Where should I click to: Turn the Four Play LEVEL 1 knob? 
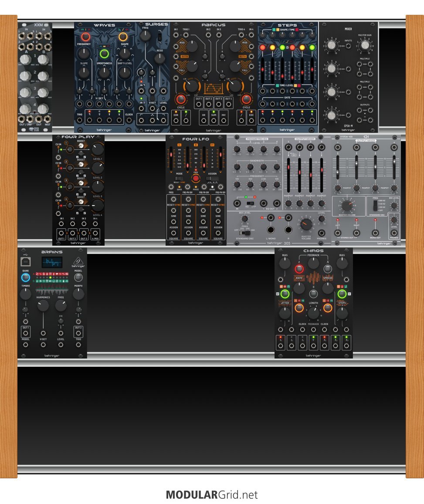pos(98,149)
